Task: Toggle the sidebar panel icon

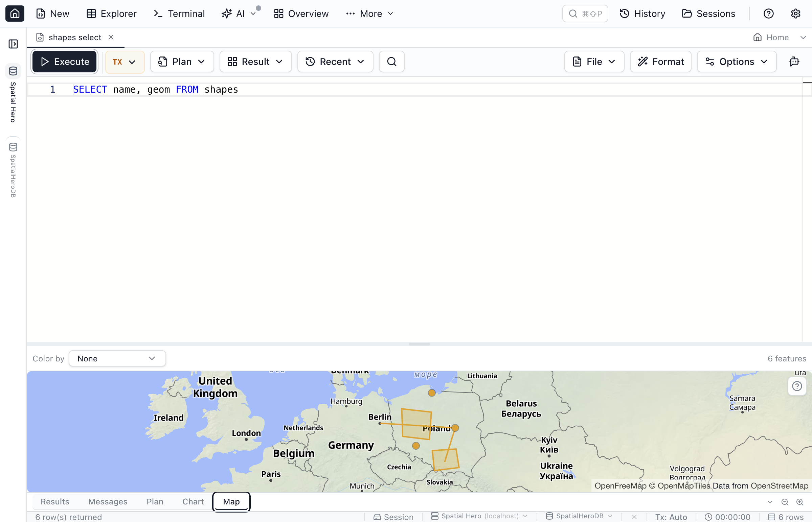Action: tap(13, 44)
